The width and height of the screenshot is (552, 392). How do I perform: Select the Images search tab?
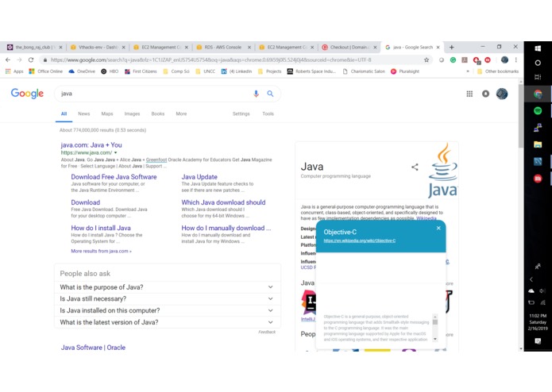click(x=132, y=114)
